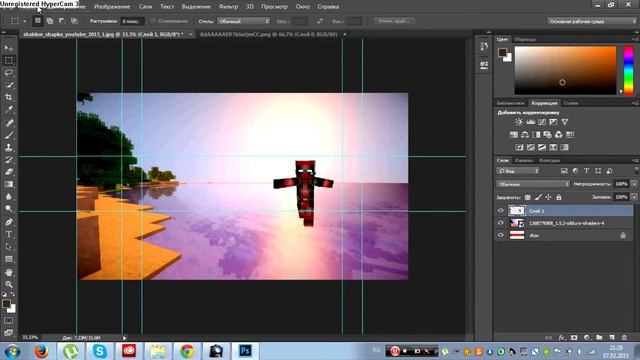Select the Clone Stamp tool
Screen dimensions: 640x360
[x=9, y=147]
